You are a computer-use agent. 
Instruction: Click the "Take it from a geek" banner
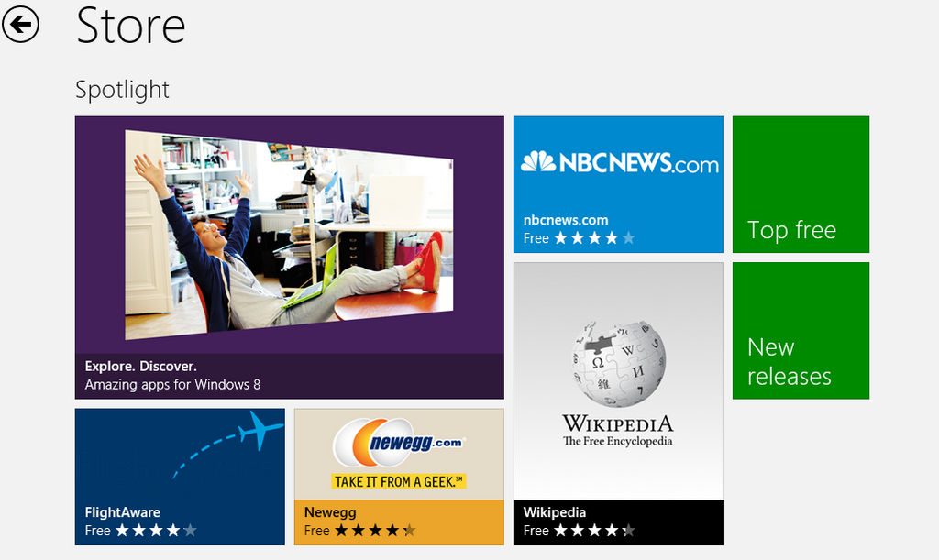tap(399, 481)
